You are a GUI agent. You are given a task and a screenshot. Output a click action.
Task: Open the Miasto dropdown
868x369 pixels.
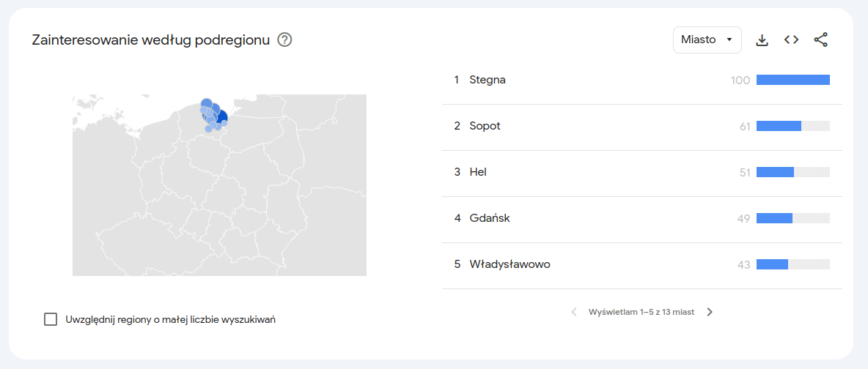coord(707,40)
